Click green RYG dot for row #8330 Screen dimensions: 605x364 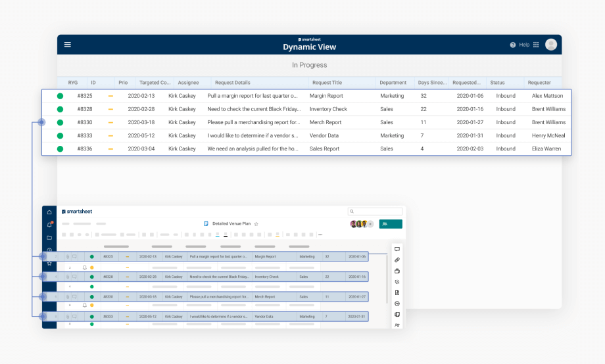click(x=60, y=123)
